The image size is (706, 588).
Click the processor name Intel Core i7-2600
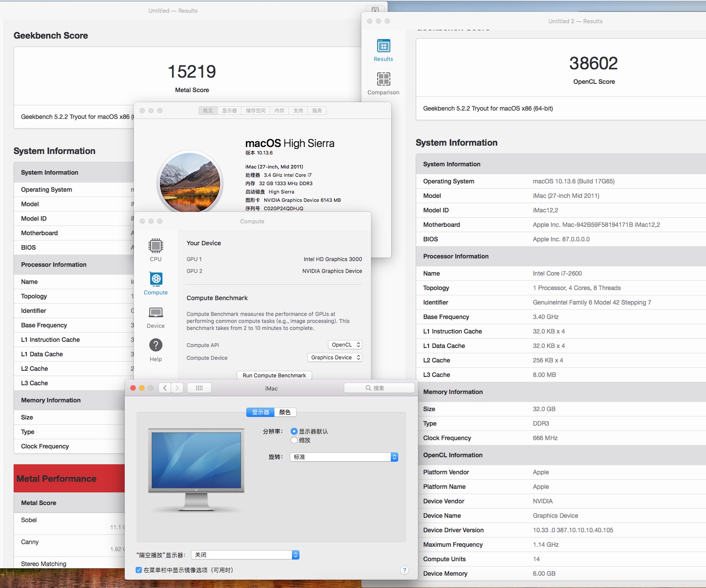tap(558, 273)
